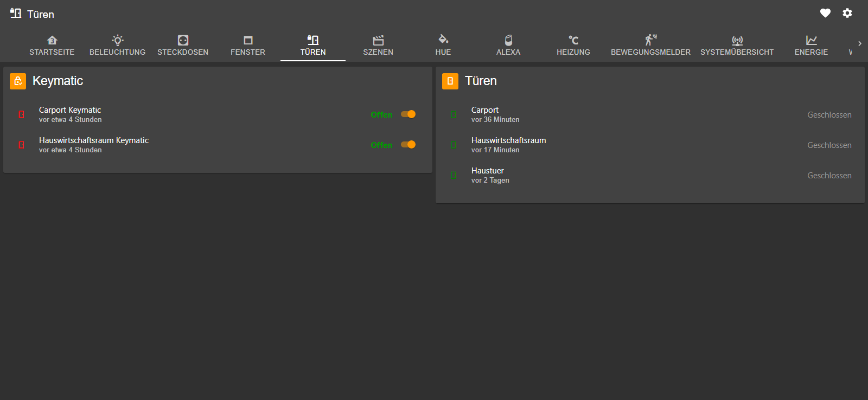868x400 pixels.
Task: Click the Hauswirtschaftsraum Keymatic label
Action: click(x=94, y=140)
